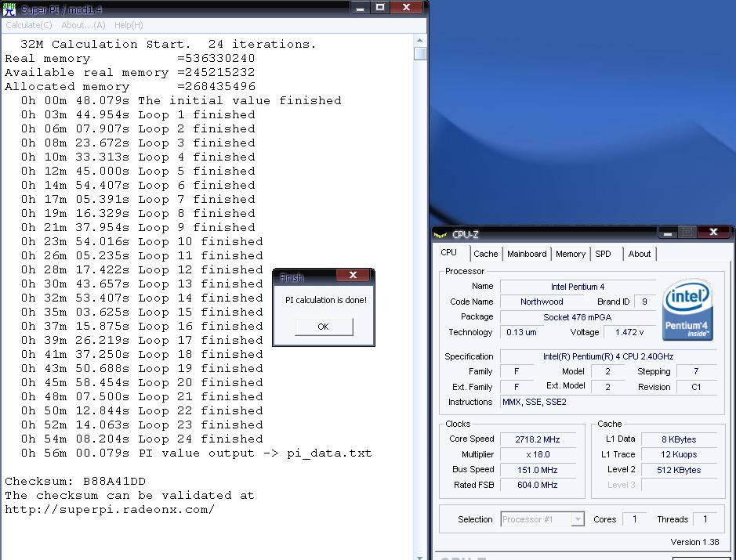Click the Real memory =536330240 line
Screen dimensions: 736x560
[x=130, y=59]
